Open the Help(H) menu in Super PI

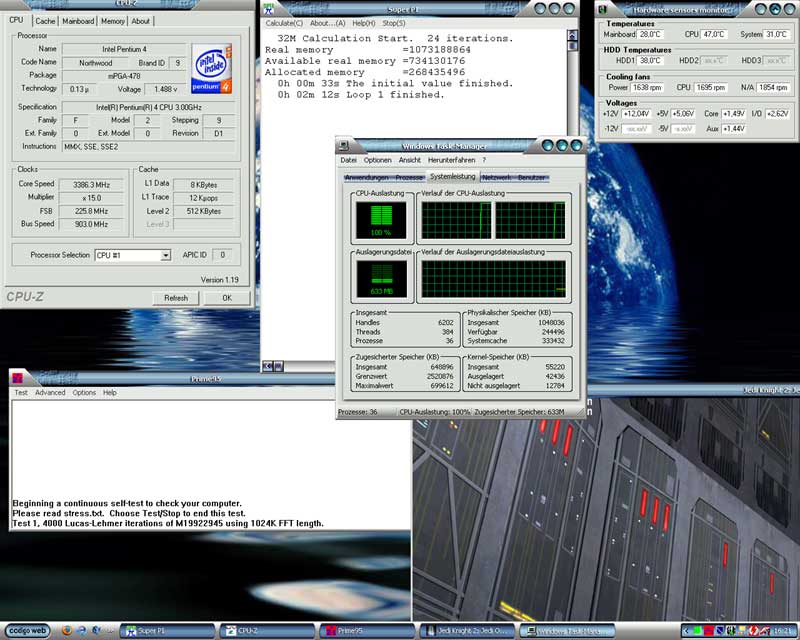[x=364, y=23]
